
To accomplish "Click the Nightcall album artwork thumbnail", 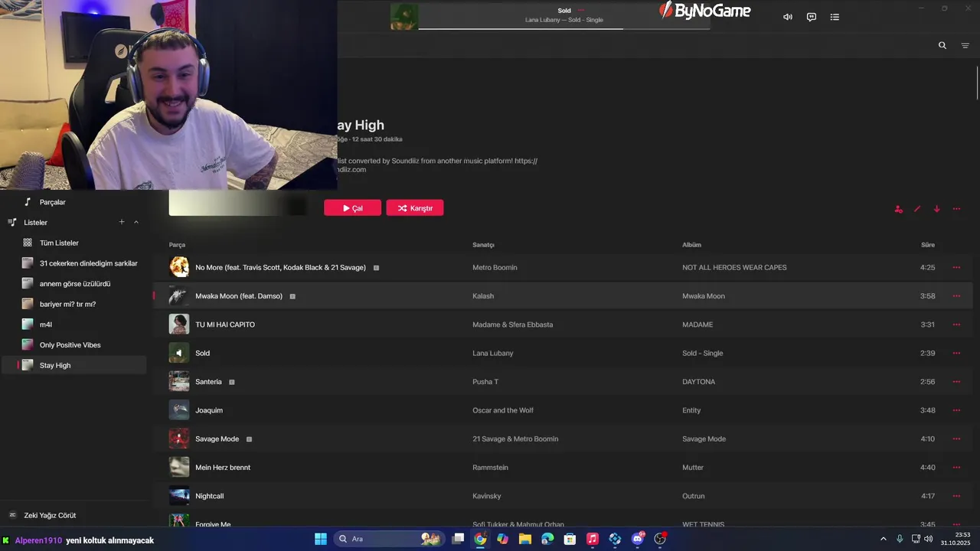I will point(178,496).
